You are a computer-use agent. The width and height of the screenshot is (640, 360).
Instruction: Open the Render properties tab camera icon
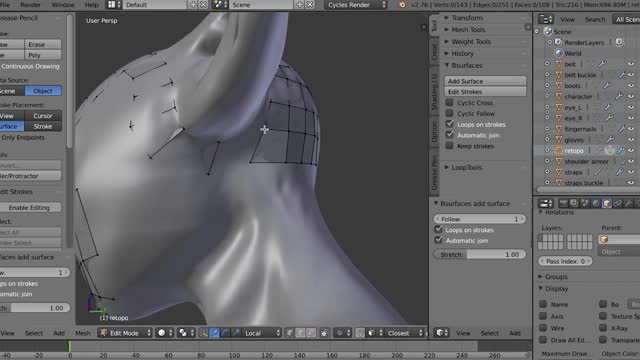(x=564, y=203)
